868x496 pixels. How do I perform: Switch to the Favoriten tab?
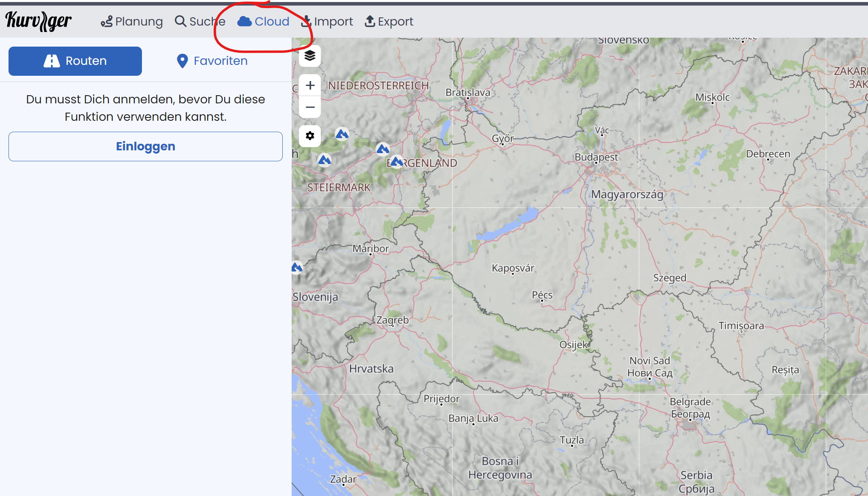(212, 61)
